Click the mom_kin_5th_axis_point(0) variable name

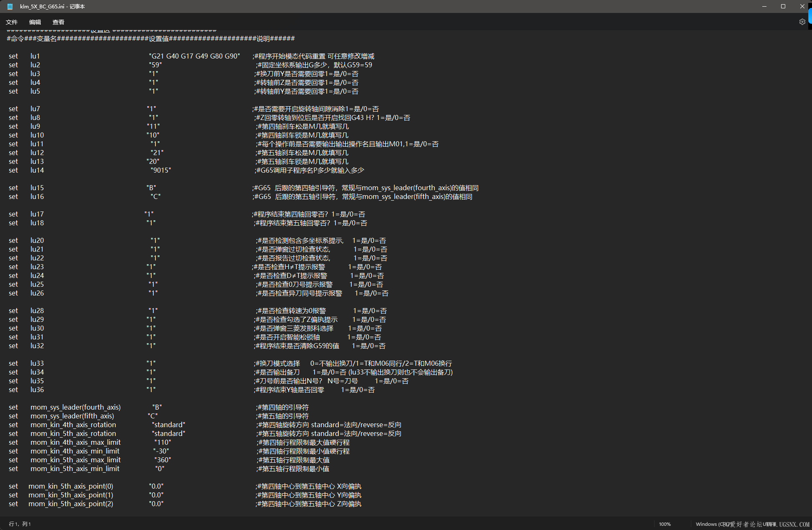click(71, 486)
